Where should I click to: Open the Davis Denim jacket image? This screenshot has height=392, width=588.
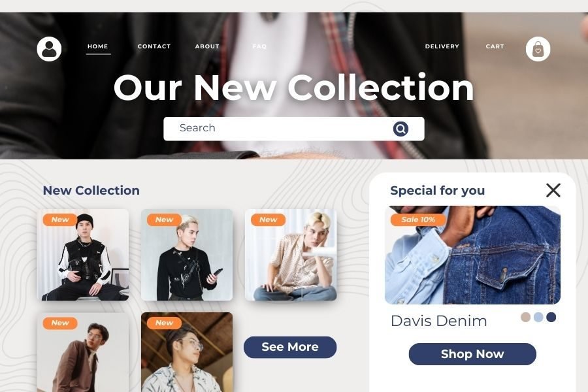[x=472, y=255]
